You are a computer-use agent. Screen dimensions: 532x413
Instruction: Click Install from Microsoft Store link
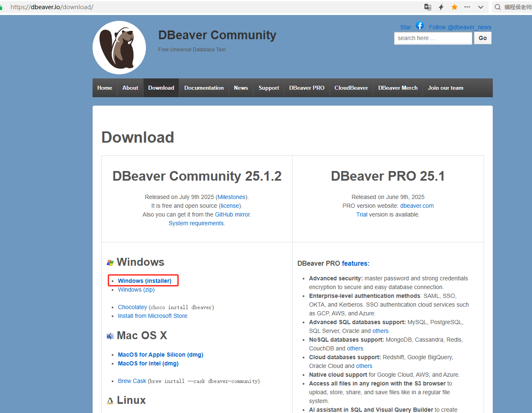point(153,316)
